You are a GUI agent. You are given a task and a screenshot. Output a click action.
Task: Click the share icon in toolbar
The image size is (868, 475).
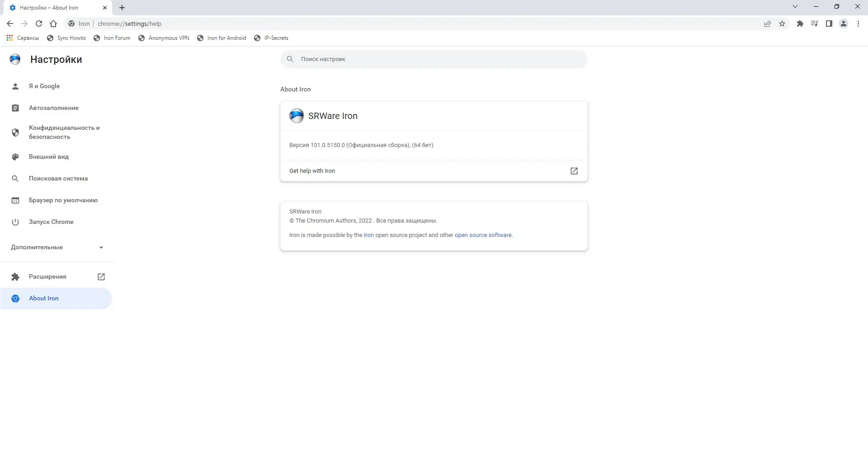(x=768, y=24)
